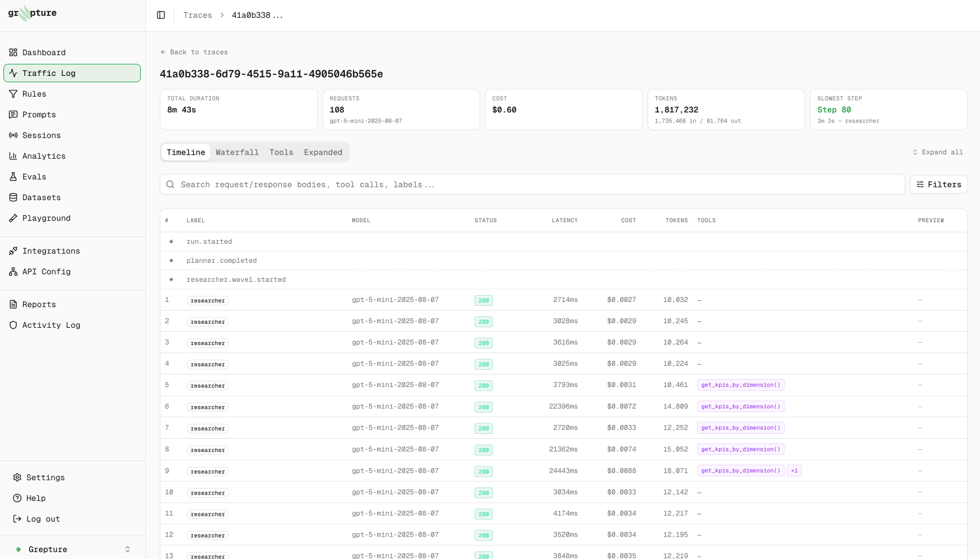Click the get_kpis_by_dimension() tag on row 5
This screenshot has height=559, width=980.
(740, 385)
